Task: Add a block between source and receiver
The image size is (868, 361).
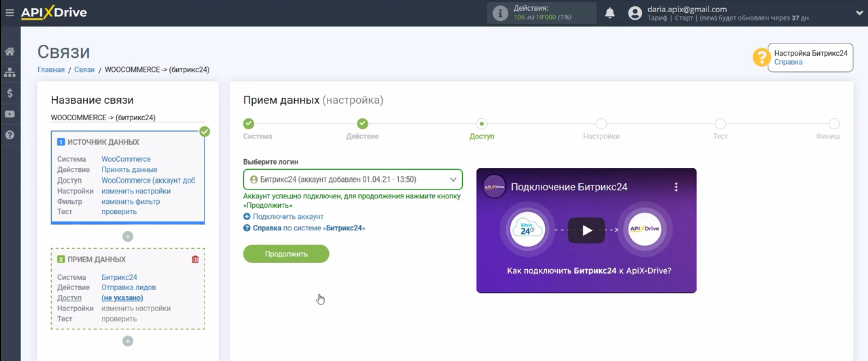Action: tap(128, 236)
